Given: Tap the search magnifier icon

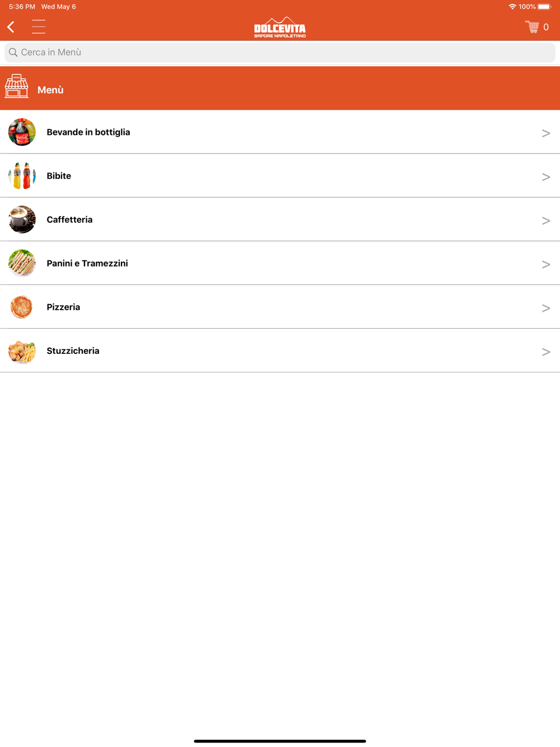Looking at the screenshot, I should coord(13,52).
